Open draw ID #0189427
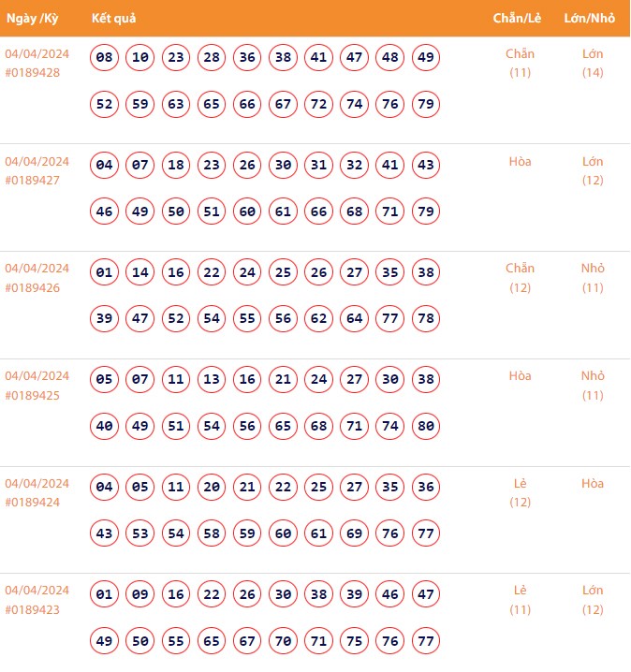 pos(33,180)
